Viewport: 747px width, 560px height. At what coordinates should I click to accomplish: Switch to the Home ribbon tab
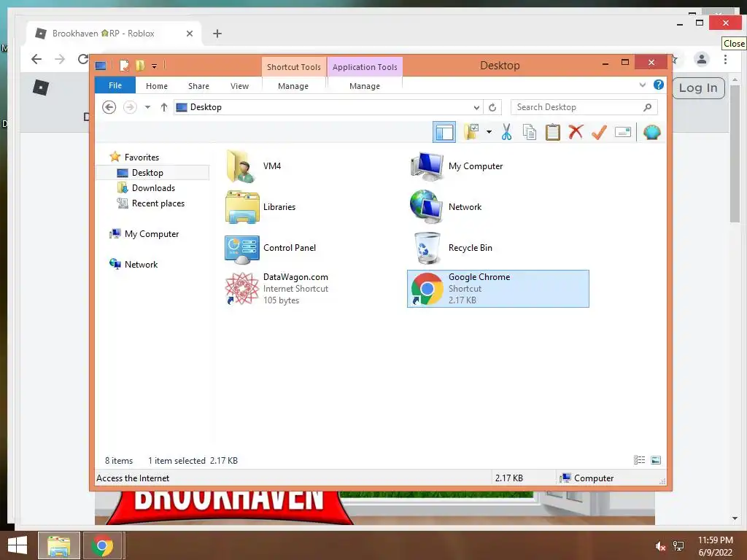pyautogui.click(x=157, y=86)
